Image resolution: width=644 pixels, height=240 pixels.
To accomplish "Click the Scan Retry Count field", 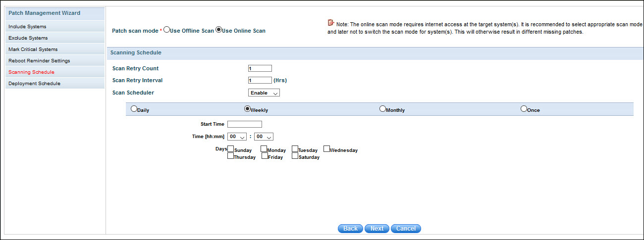I will click(x=260, y=69).
